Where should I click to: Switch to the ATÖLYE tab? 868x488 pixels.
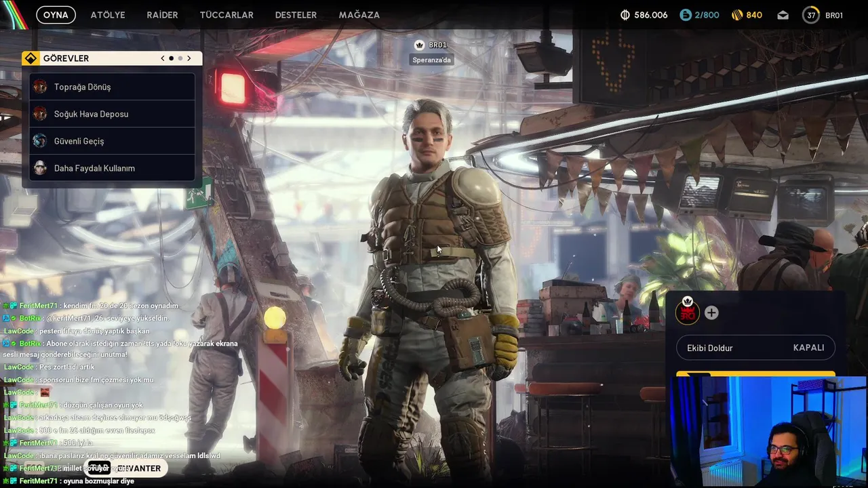(x=108, y=15)
